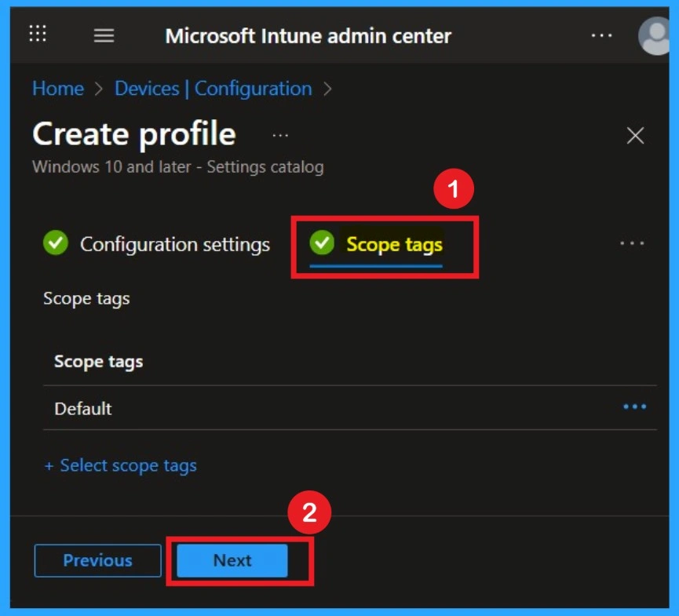The width and height of the screenshot is (679, 616).
Task: Click the Windows 10 and later subtitle
Action: coord(178,167)
